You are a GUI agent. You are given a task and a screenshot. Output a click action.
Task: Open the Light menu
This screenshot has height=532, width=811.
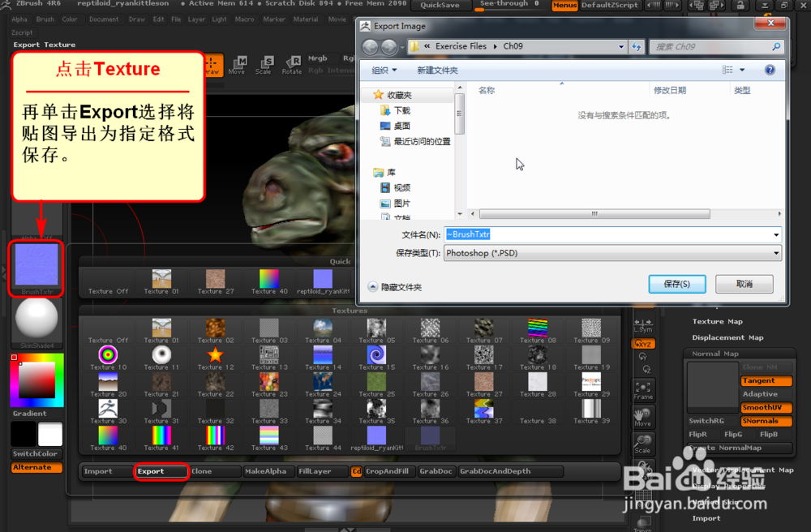tap(219, 19)
